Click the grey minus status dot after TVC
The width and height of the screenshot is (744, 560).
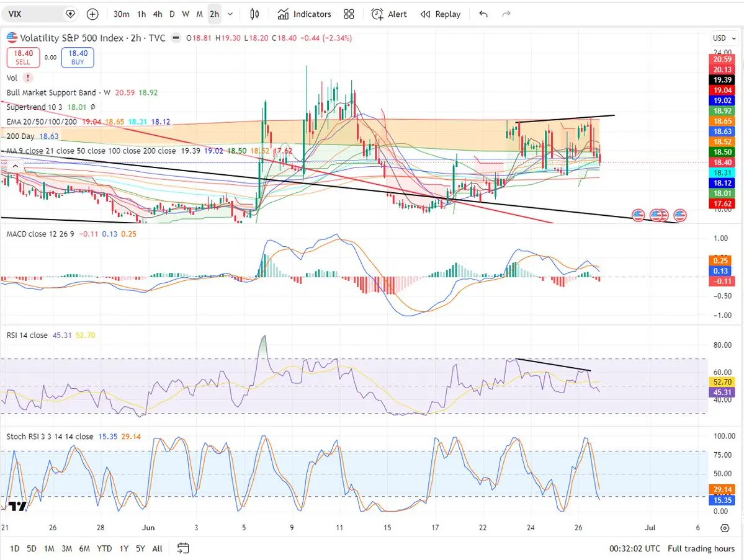pyautogui.click(x=176, y=38)
